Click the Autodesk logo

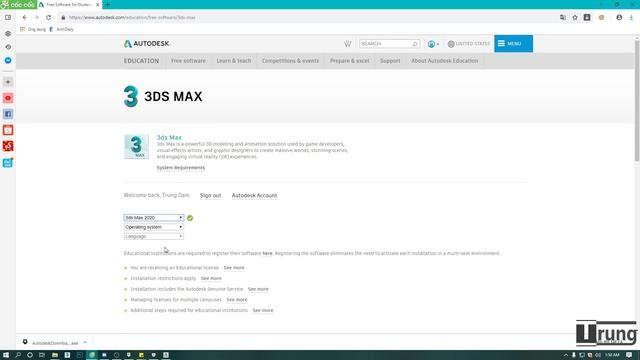pyautogui.click(x=147, y=44)
